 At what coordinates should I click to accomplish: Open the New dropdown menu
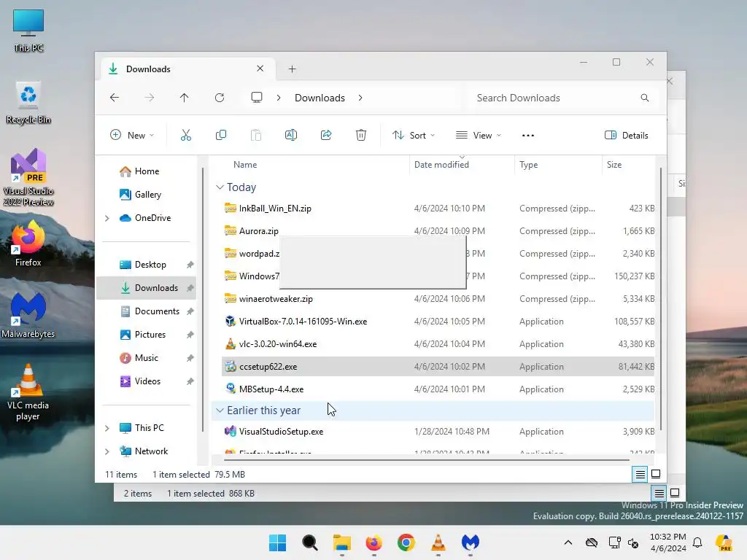click(x=132, y=135)
